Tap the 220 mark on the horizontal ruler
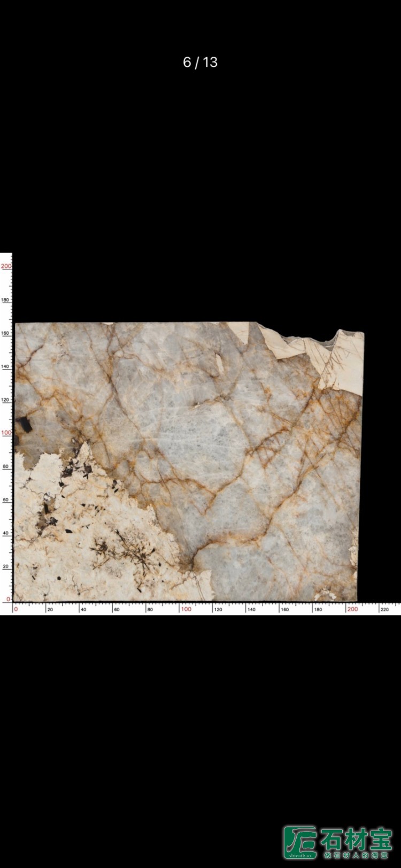Screen dimensions: 401x868 [384, 609]
